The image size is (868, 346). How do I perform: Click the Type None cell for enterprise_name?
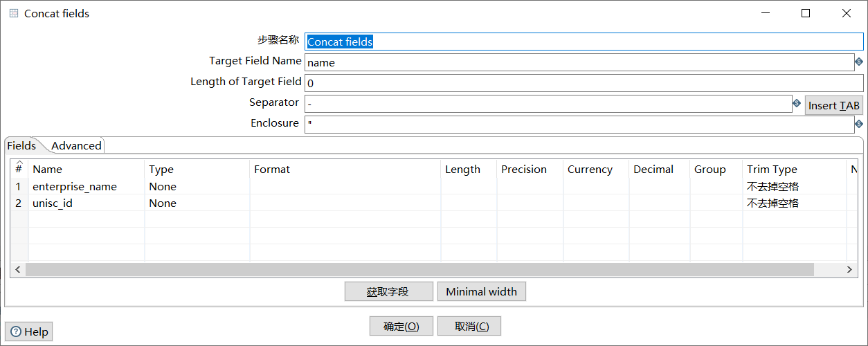coord(197,187)
